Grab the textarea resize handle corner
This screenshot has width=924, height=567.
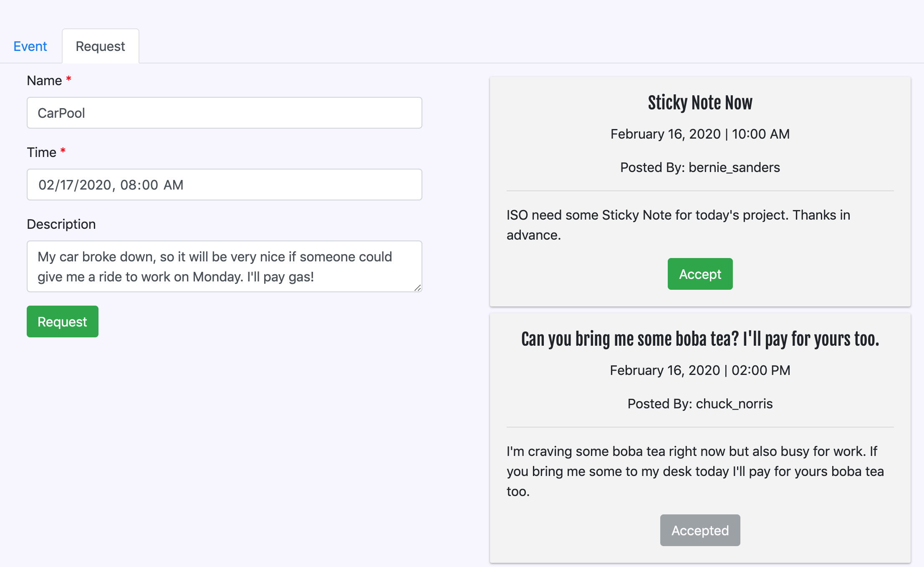pyautogui.click(x=418, y=288)
